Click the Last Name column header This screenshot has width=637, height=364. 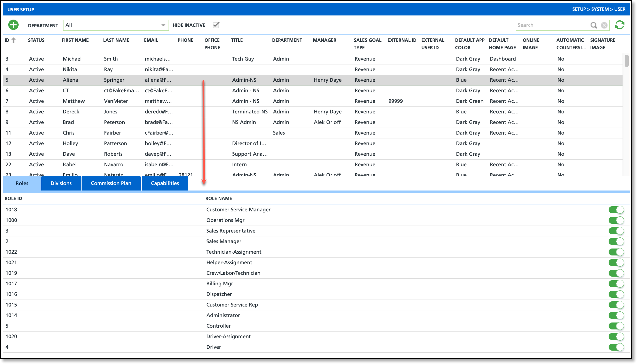pos(116,40)
